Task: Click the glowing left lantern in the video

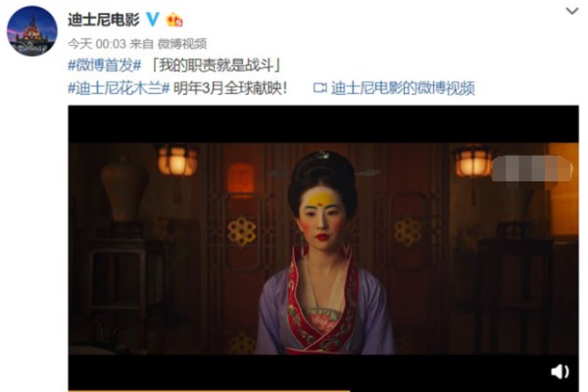Action: coord(177,162)
